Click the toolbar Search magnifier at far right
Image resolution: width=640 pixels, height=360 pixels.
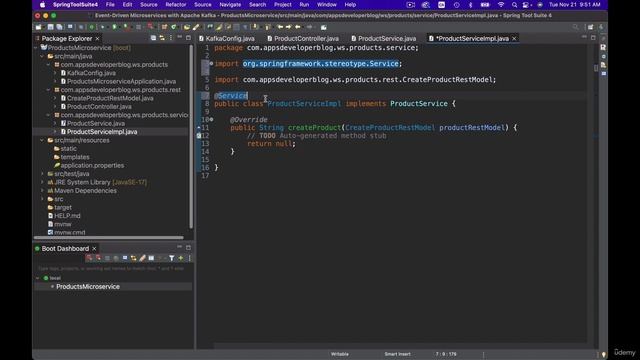pos(576,27)
